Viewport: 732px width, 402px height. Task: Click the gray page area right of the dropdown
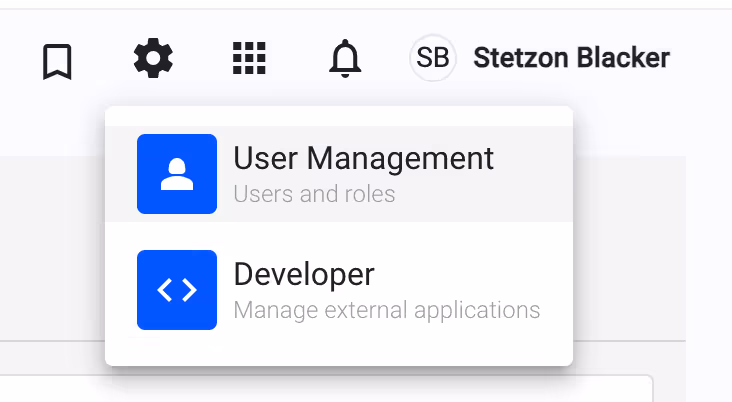pyautogui.click(x=630, y=250)
